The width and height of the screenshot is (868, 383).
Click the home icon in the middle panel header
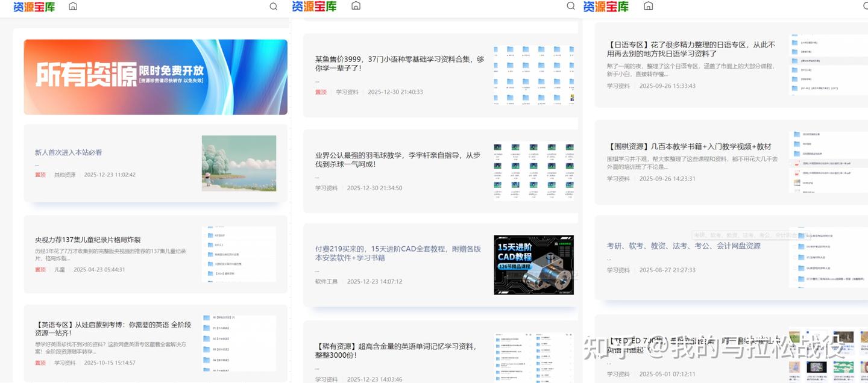click(356, 6)
